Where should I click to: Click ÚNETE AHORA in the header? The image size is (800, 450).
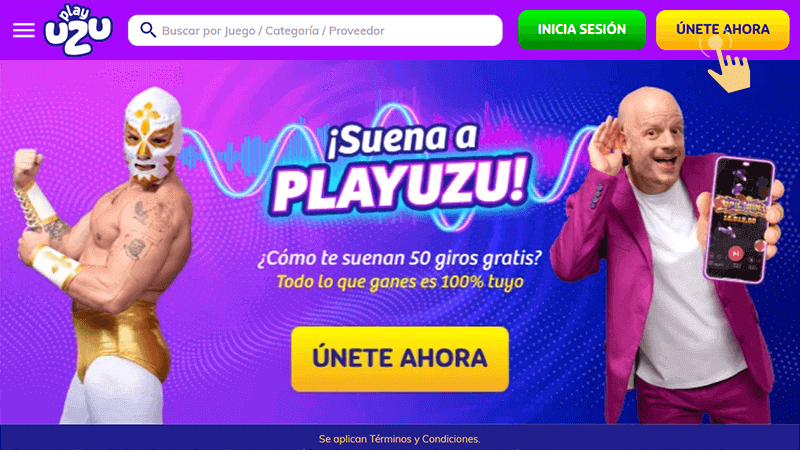722,30
